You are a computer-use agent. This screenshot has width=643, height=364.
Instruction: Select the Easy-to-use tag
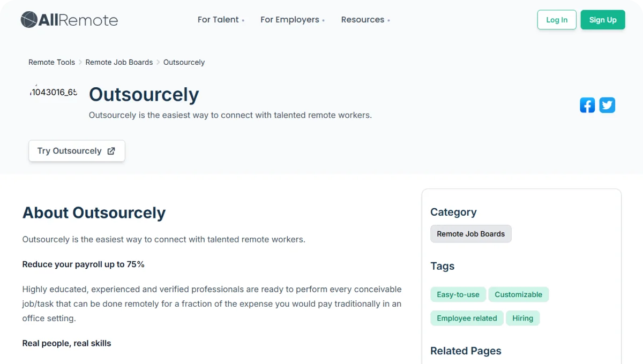[458, 294]
